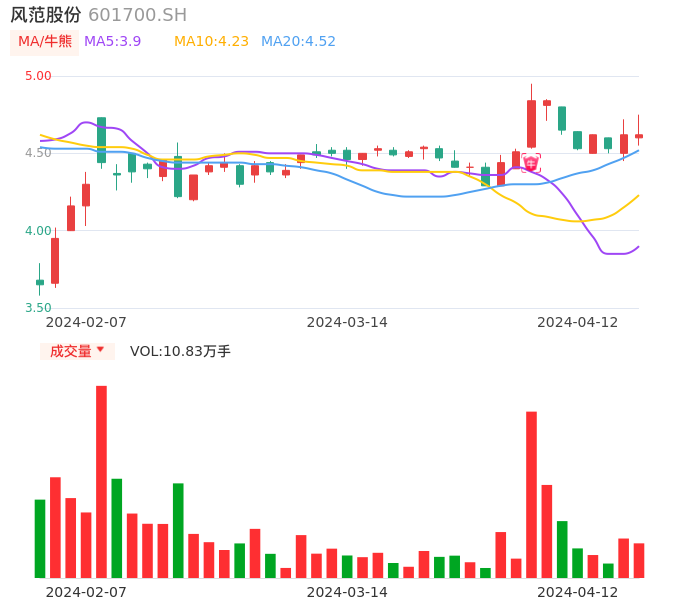Toggle the MA20:4.52 legend label
The width and height of the screenshot is (686, 606).
click(298, 42)
